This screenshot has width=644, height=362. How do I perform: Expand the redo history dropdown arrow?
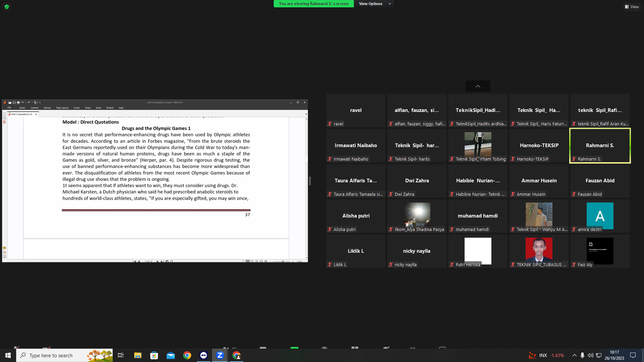(32, 103)
